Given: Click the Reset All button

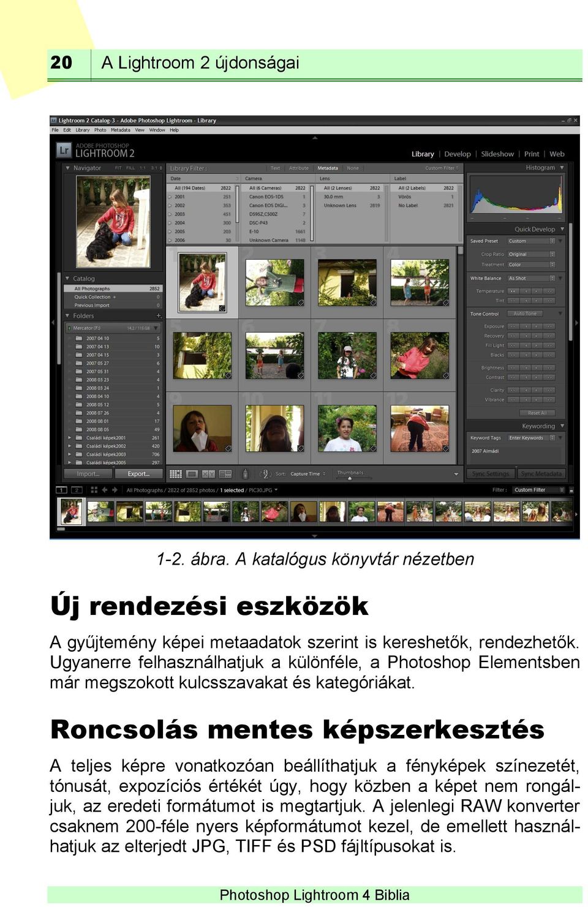Looking at the screenshot, I should tap(537, 413).
